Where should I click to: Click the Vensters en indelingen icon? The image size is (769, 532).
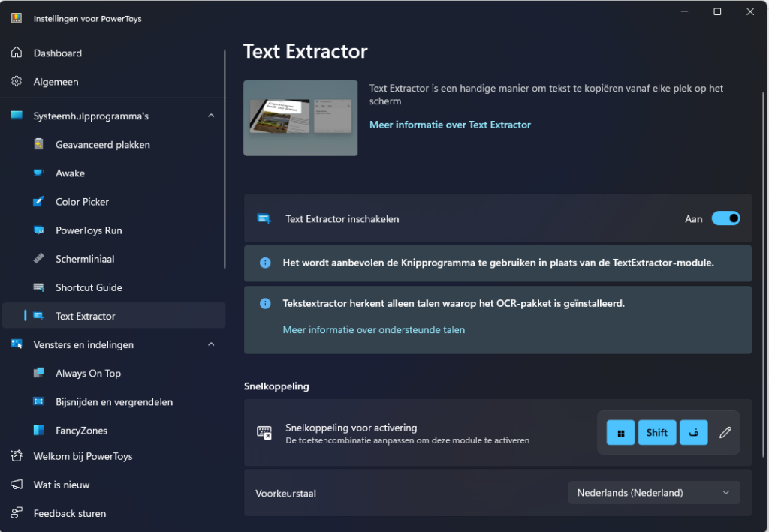pyautogui.click(x=17, y=344)
